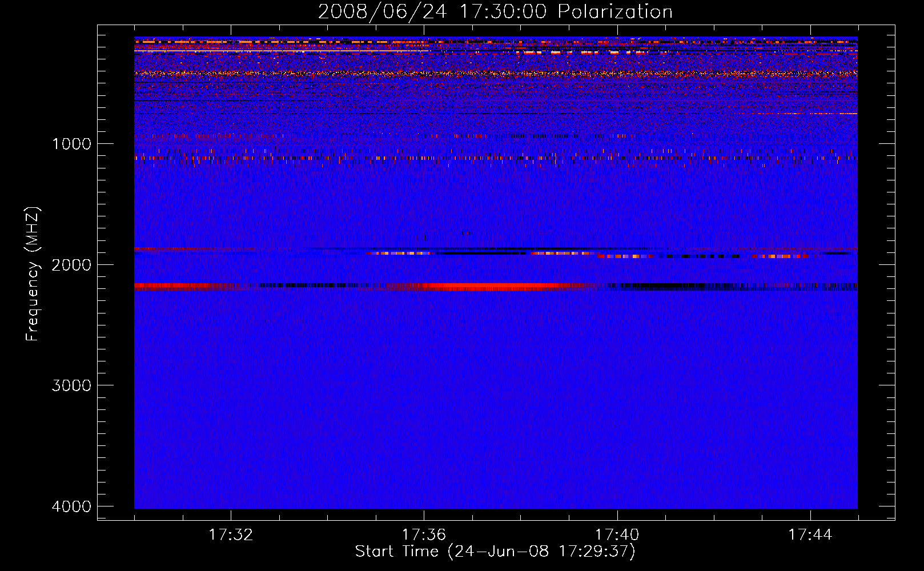The height and width of the screenshot is (571, 924).
Task: Click the 17:36 time tick label
Action: coord(424,535)
